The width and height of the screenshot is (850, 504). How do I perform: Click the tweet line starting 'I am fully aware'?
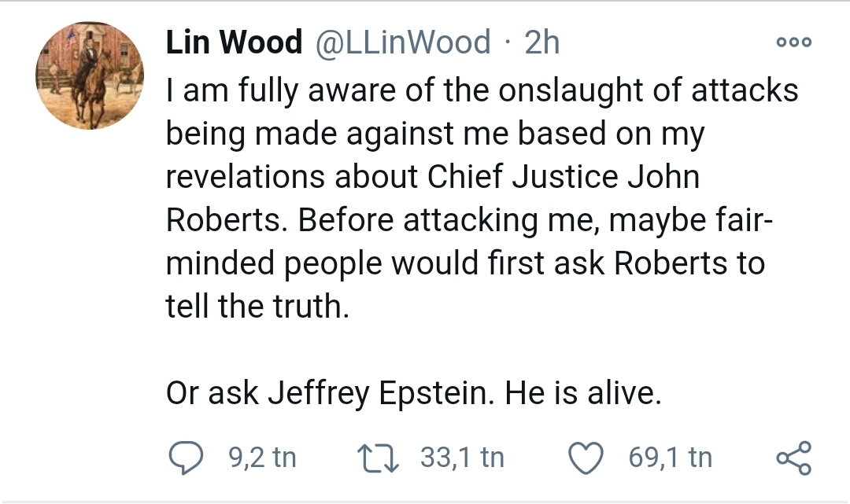tap(482, 90)
